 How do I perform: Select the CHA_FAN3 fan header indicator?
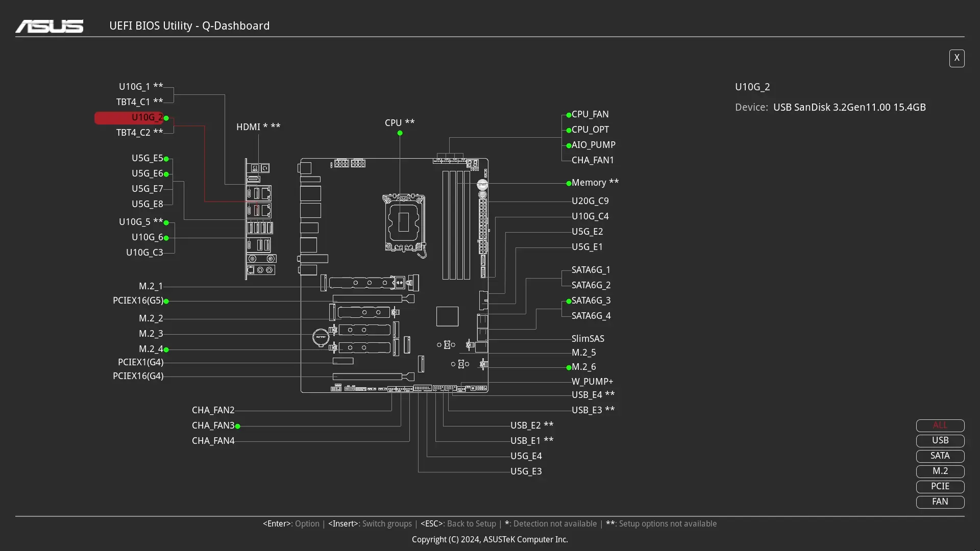(x=238, y=427)
